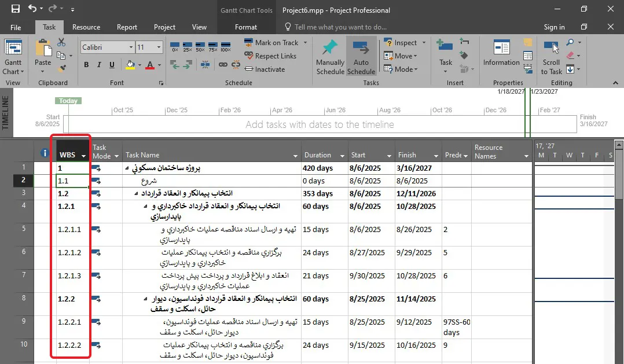Viewport: 624px width, 364px height.
Task: Open the File menu
Action: tap(16, 27)
